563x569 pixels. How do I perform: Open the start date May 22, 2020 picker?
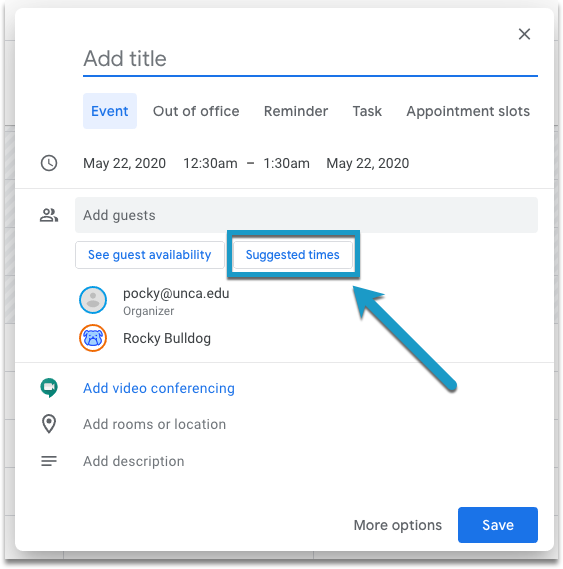click(125, 163)
